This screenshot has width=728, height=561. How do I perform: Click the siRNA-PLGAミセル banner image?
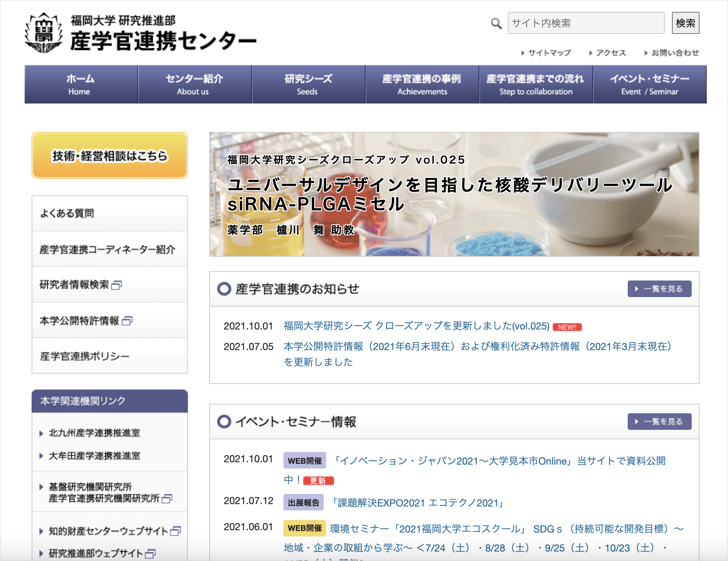pyautogui.click(x=454, y=194)
